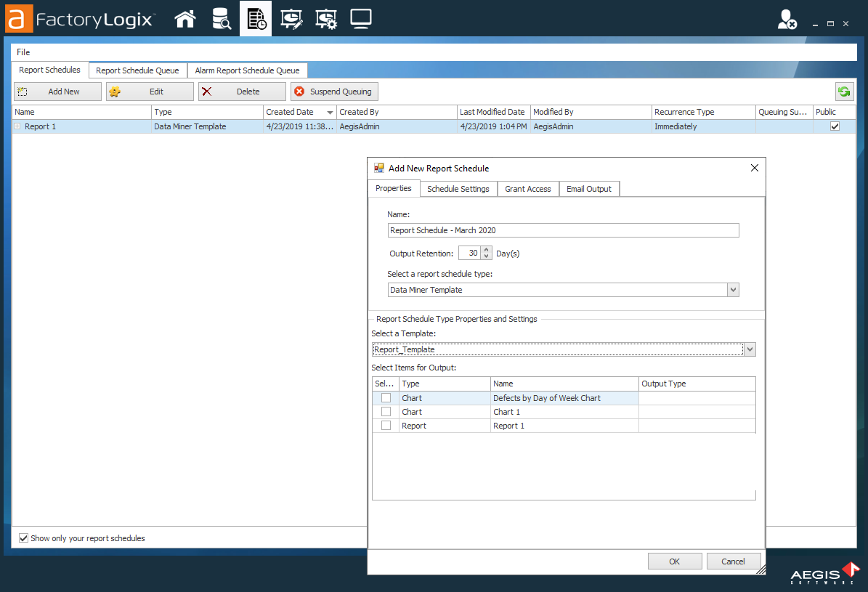The width and height of the screenshot is (868, 592).
Task: Open the Home screen
Action: 185,18
